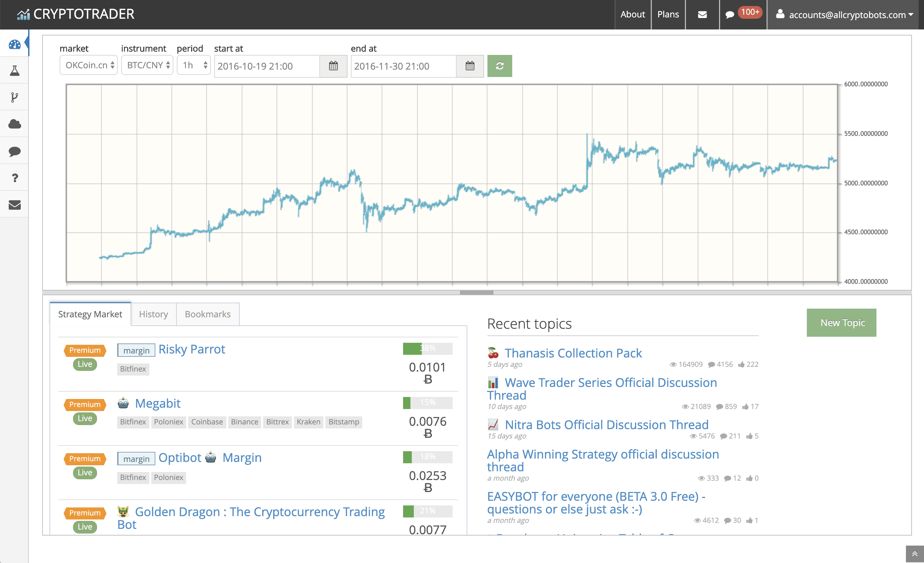This screenshot has height=563, width=924.
Task: Click the robot icon next to Megabit
Action: (123, 403)
